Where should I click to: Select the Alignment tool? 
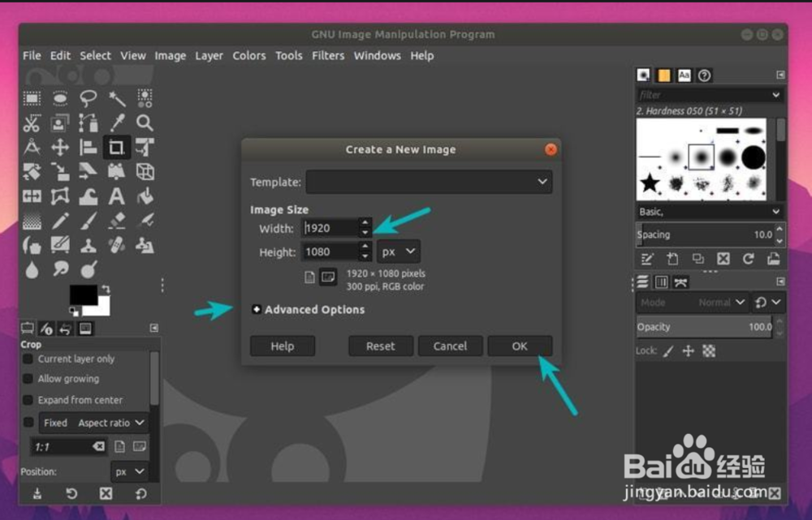[89, 148]
